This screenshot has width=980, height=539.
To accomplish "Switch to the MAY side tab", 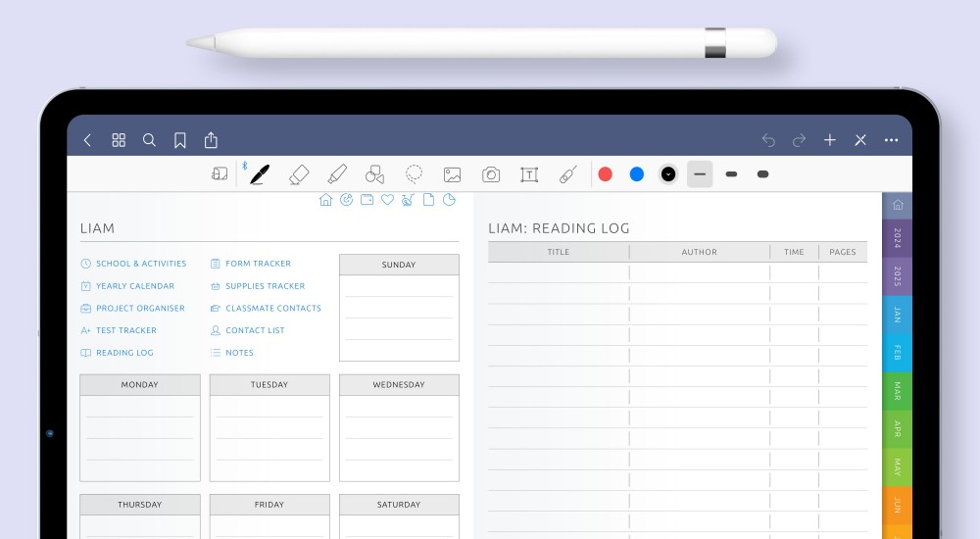I will [897, 467].
